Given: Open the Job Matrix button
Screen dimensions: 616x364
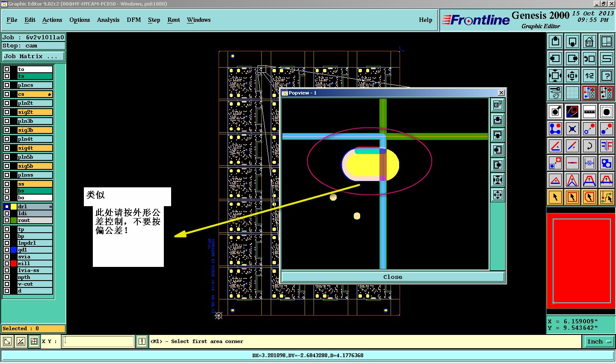Looking at the screenshot, I should (33, 56).
